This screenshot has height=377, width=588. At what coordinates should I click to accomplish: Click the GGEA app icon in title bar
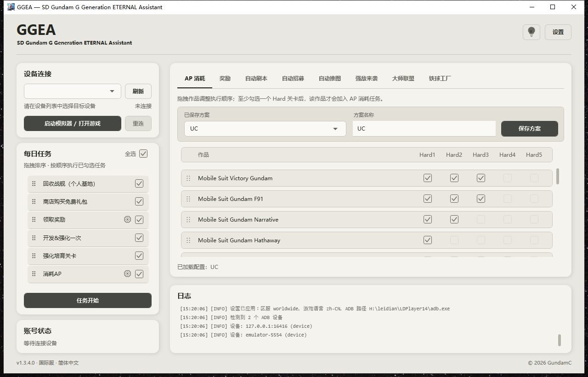tap(11, 7)
